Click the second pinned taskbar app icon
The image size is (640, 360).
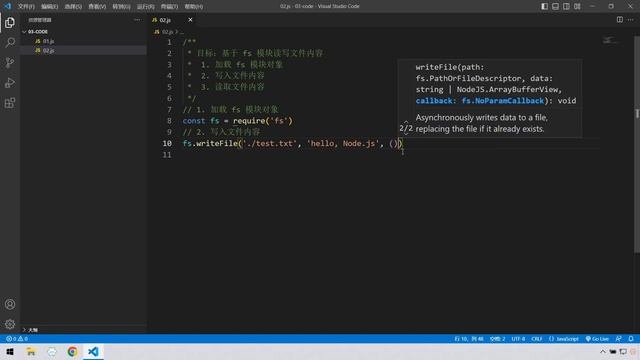[52, 351]
